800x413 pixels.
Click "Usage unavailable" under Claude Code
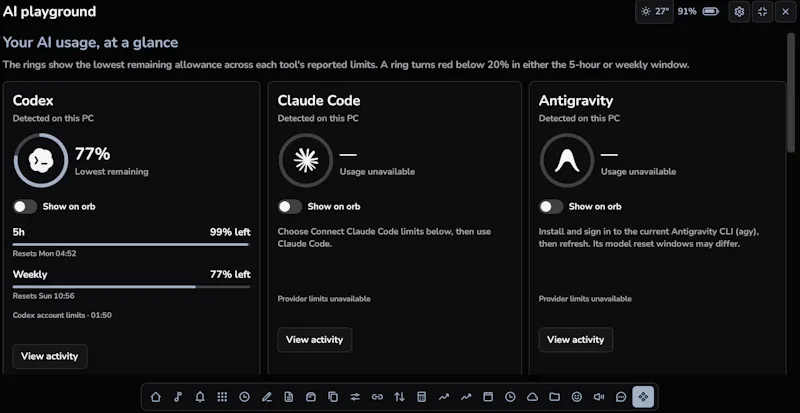click(x=378, y=172)
